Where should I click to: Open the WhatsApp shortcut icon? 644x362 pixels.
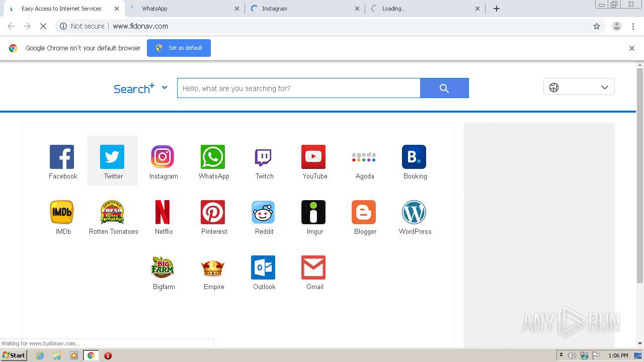tap(213, 157)
